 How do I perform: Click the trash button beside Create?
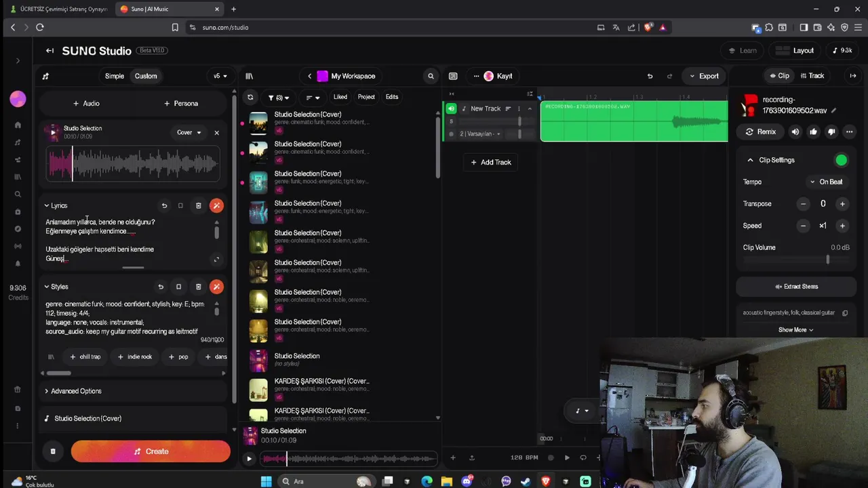tap(53, 451)
